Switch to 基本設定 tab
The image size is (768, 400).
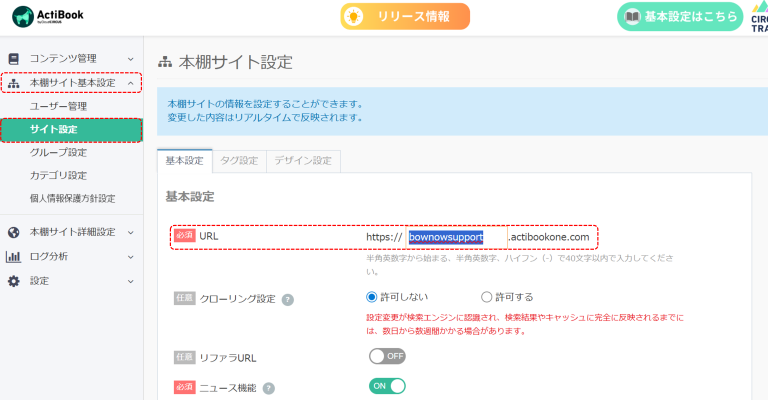point(185,161)
